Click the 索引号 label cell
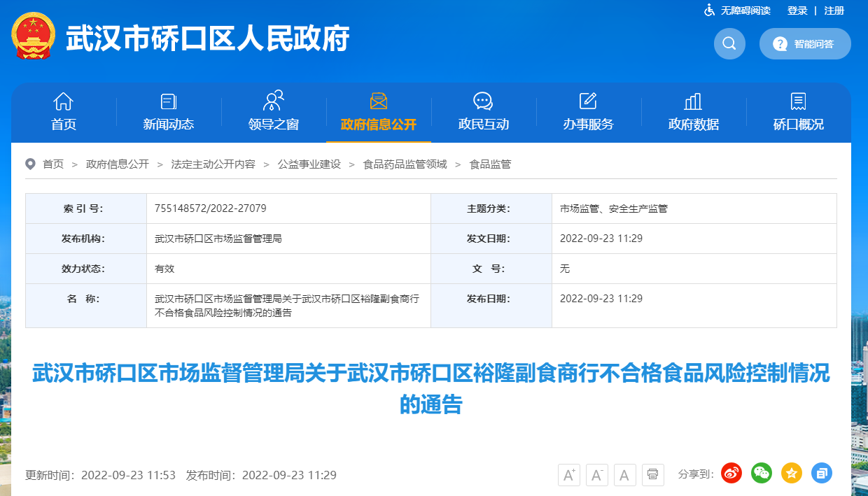 pyautogui.click(x=86, y=208)
